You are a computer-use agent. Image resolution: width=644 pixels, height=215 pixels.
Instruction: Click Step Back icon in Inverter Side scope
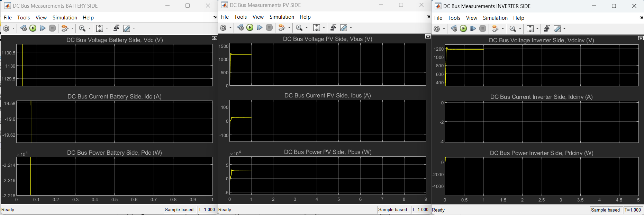click(x=454, y=29)
